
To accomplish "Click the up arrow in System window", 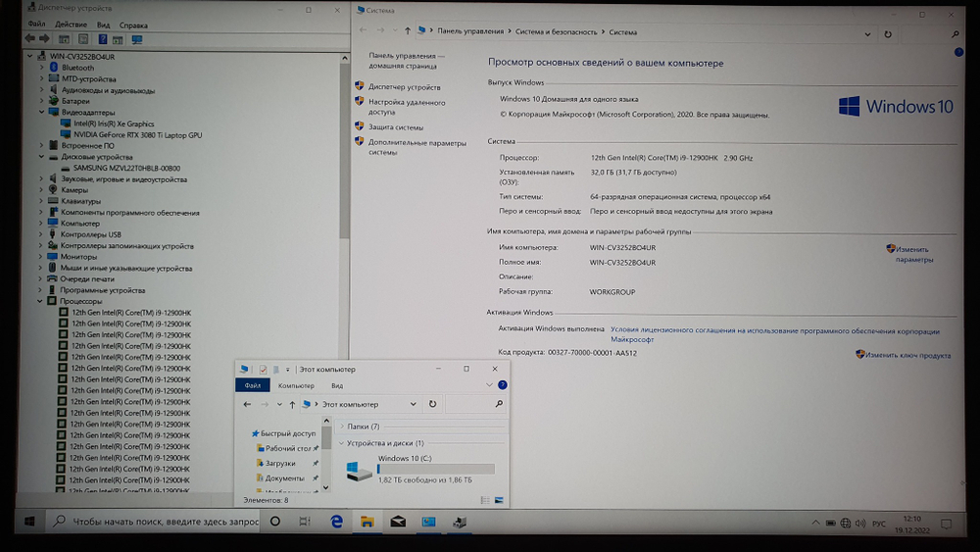I will [x=408, y=30].
